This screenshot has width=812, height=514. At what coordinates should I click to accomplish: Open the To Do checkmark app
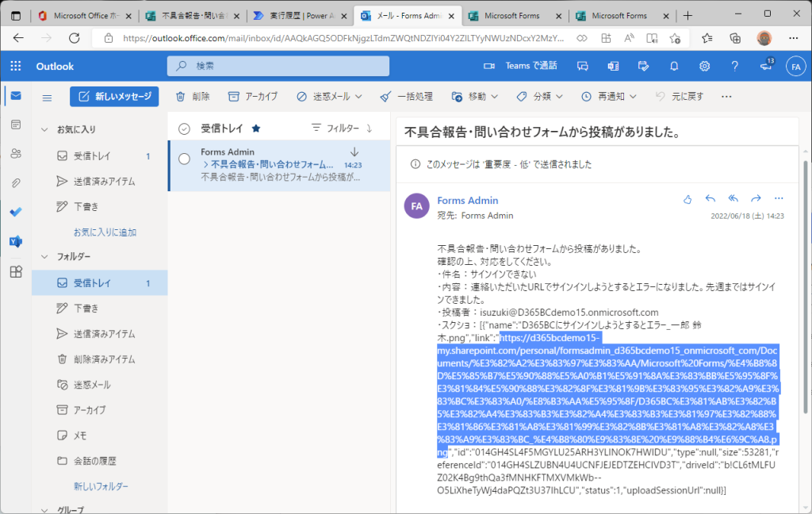coord(16,212)
